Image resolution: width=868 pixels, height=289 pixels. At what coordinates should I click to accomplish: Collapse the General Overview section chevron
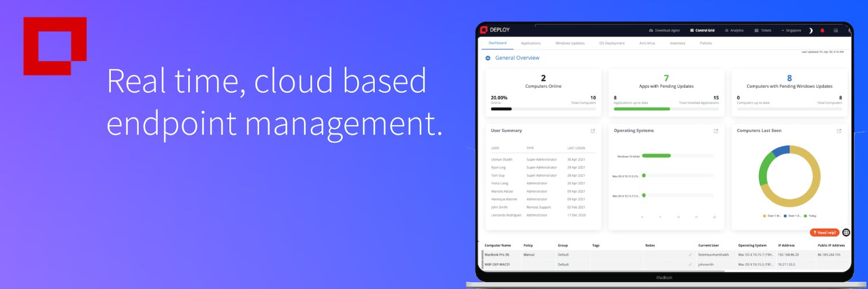point(488,58)
